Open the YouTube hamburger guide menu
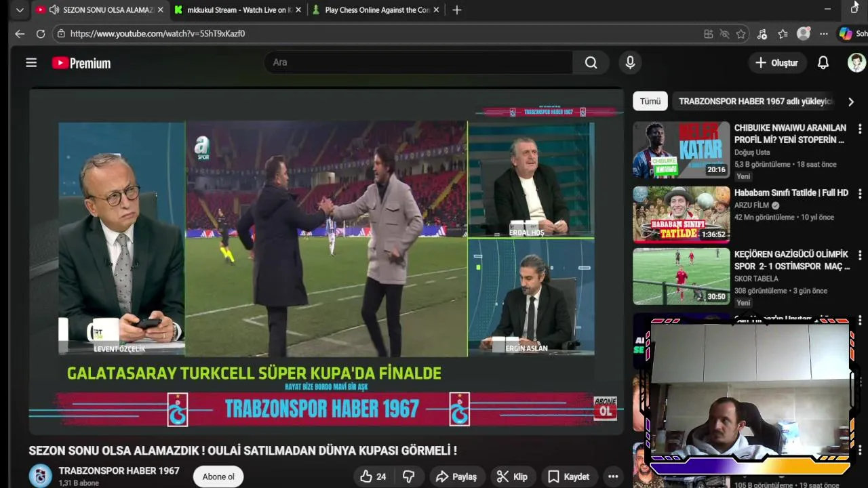Screen dimensions: 868x488 (31, 63)
